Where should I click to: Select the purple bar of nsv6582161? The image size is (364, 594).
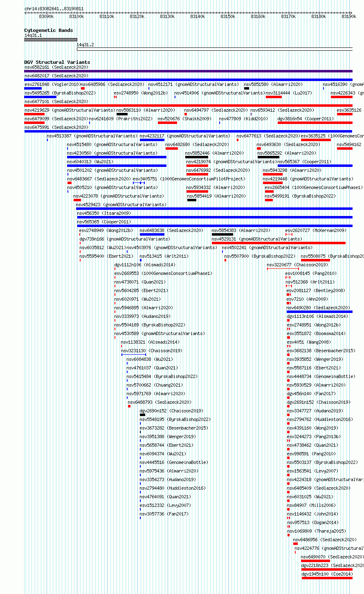tap(188, 71)
